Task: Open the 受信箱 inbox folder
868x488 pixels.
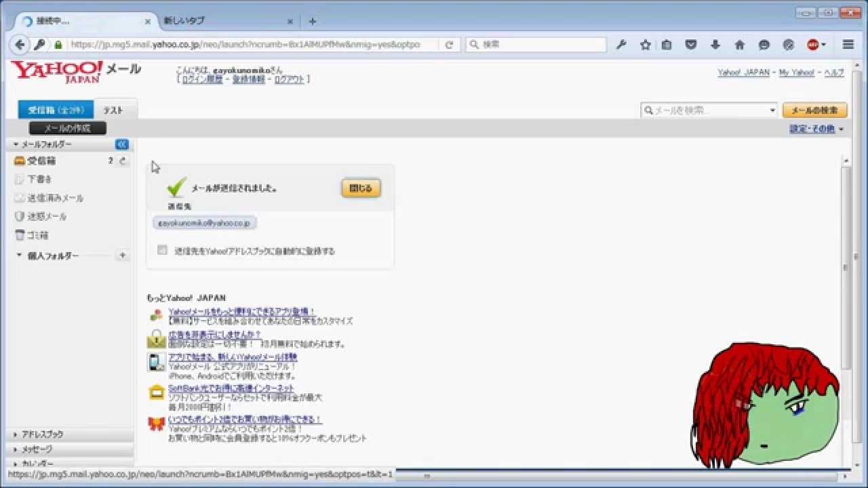Action: [x=41, y=161]
